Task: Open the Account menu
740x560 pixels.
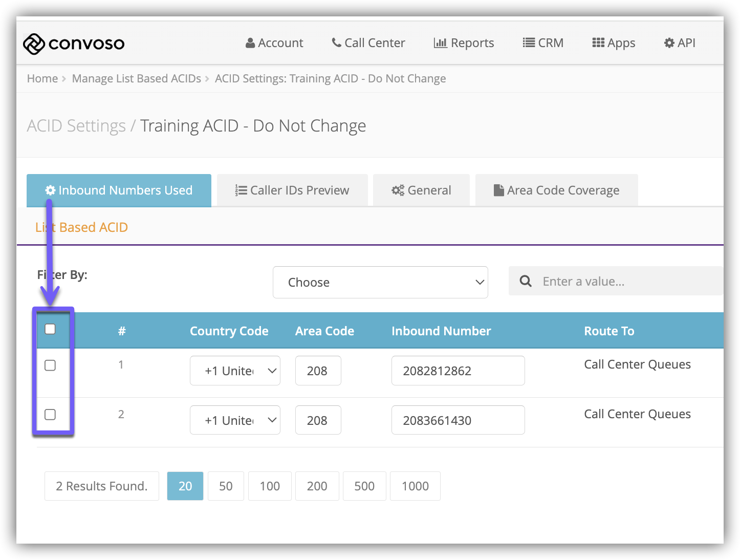Action: [274, 43]
